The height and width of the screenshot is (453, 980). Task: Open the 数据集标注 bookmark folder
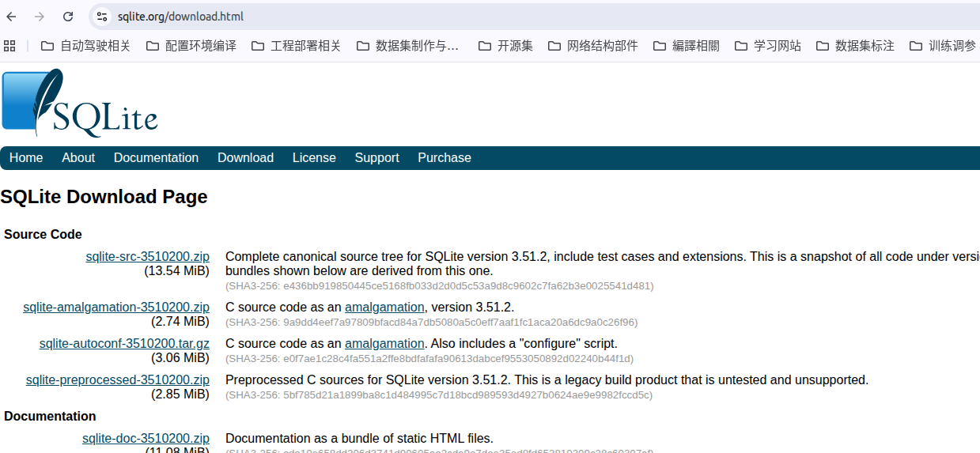click(x=855, y=46)
